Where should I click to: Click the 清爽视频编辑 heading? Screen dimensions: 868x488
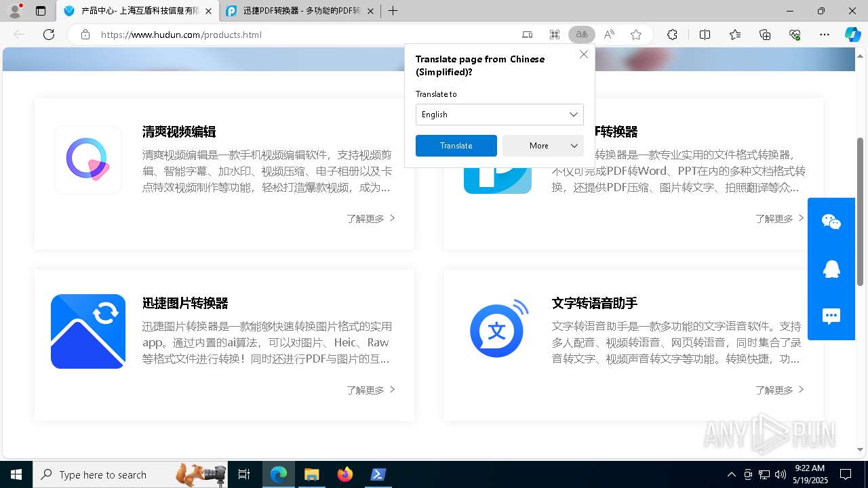pyautogui.click(x=179, y=132)
